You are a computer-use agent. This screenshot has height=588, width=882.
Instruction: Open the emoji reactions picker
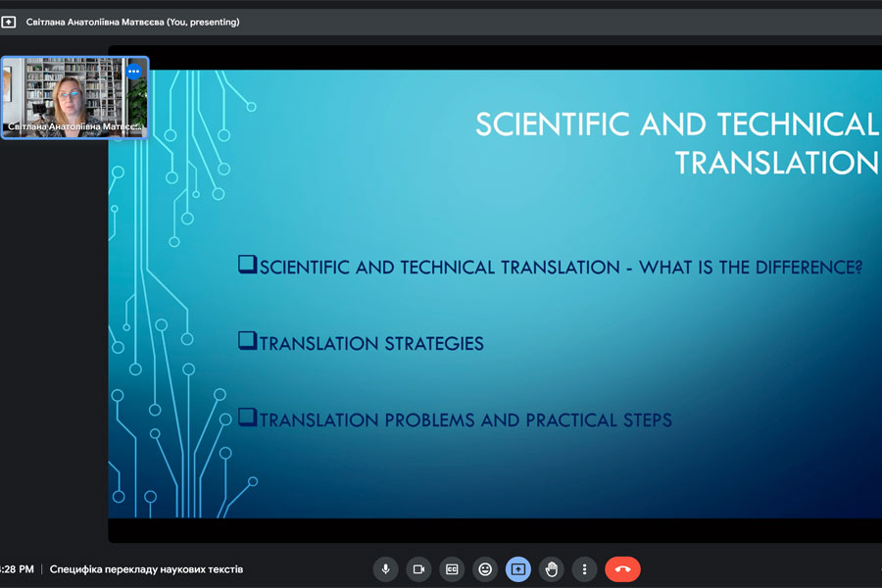click(485, 568)
